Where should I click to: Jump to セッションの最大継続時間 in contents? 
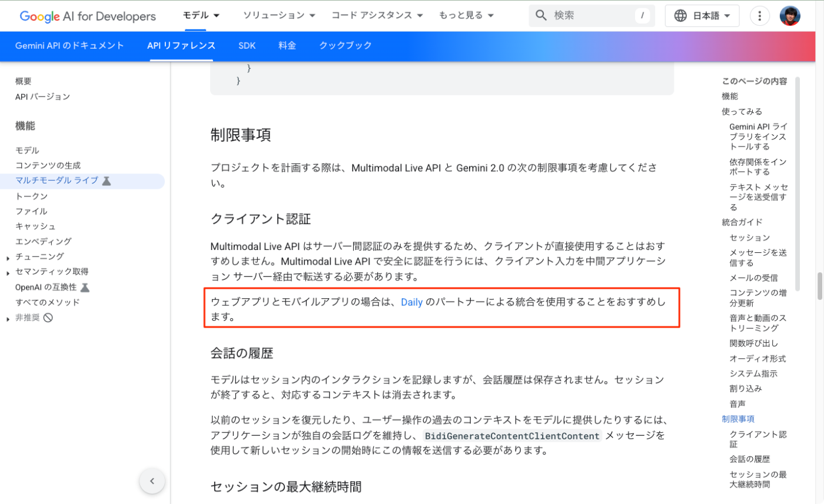(x=758, y=479)
